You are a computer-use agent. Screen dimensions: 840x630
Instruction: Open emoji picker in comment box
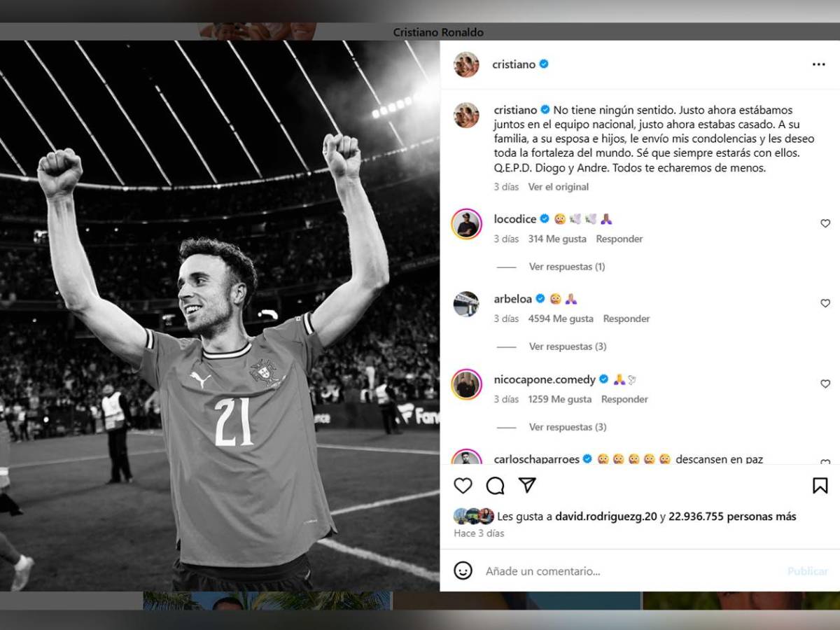pos(463,570)
